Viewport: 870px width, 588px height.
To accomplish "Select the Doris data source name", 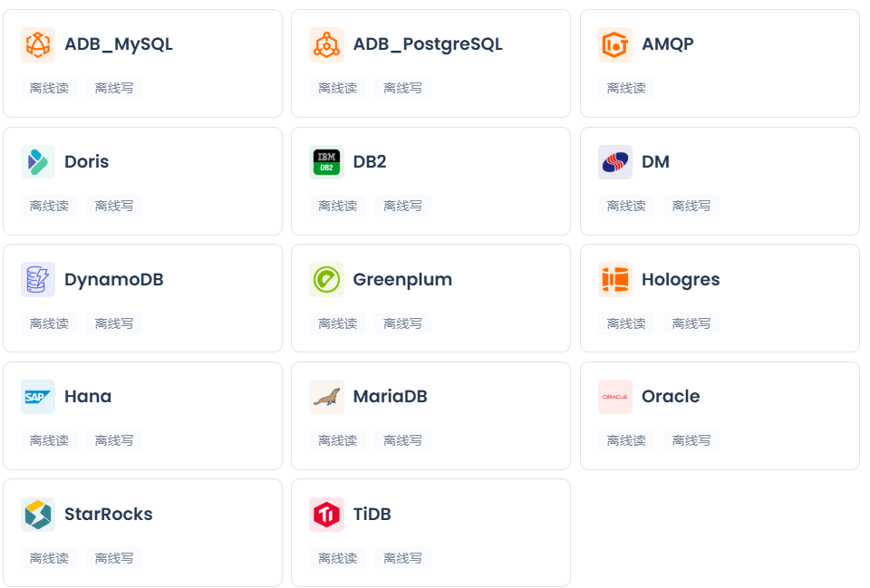I will click(x=87, y=161).
